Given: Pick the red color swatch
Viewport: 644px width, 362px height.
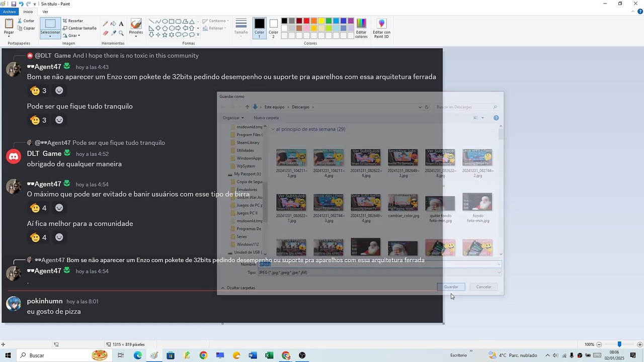Looking at the screenshot, I should (x=306, y=21).
